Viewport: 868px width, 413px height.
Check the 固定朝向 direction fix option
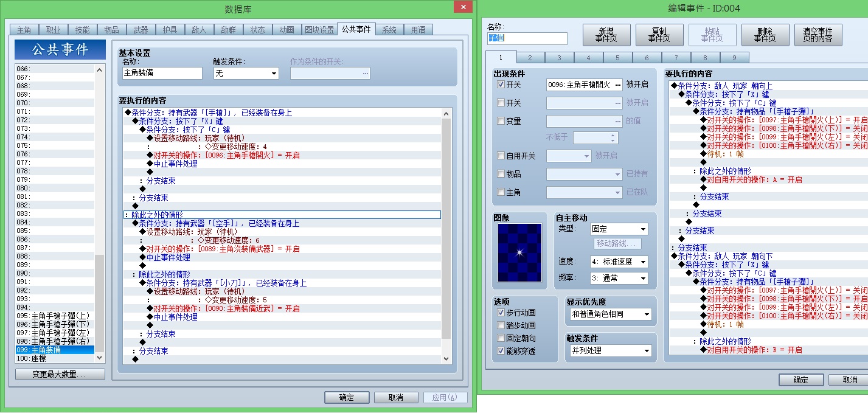pyautogui.click(x=501, y=338)
